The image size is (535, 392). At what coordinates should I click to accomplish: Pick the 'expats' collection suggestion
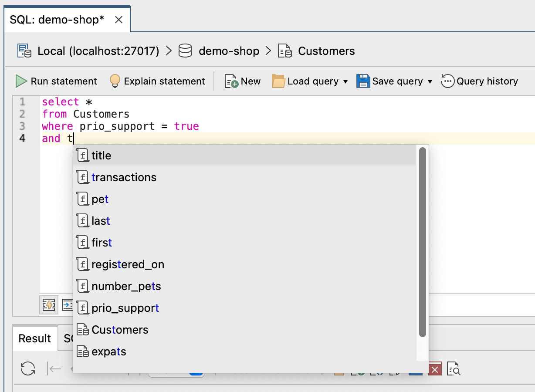tap(108, 351)
